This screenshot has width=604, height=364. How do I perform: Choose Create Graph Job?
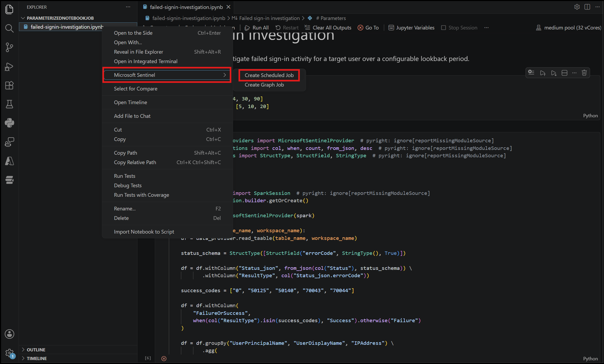point(269,85)
